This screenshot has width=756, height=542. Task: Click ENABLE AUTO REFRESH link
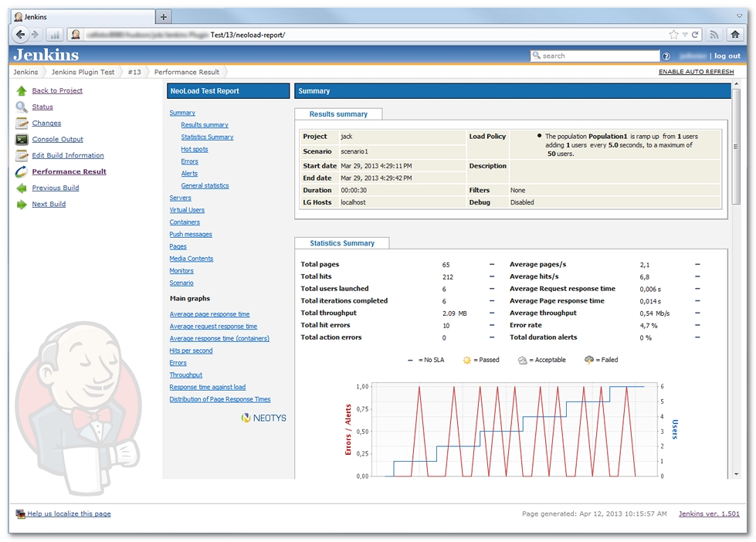[696, 72]
